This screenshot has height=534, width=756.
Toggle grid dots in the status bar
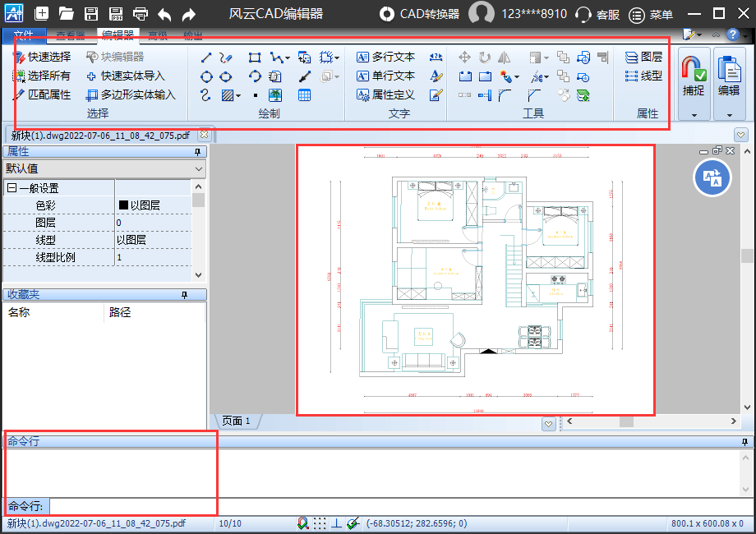(x=320, y=523)
